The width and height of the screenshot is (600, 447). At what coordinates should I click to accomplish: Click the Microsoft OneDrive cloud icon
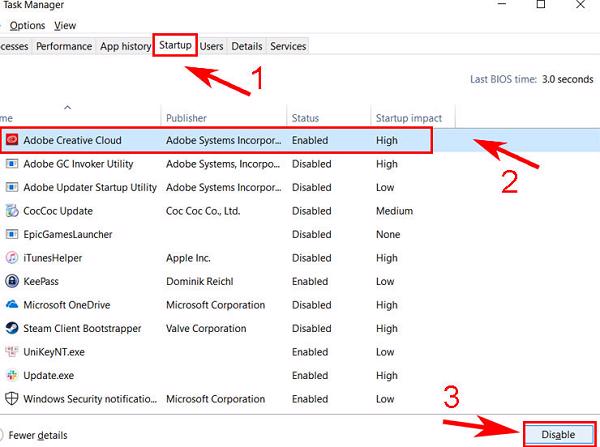tap(12, 305)
